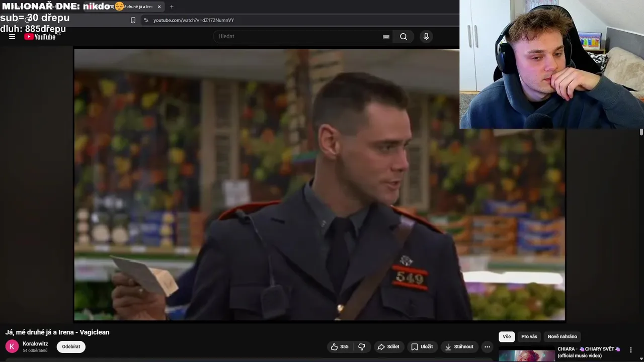Image resolution: width=644 pixels, height=362 pixels.
Task: Like the video with thumbs up
Action: point(339,346)
